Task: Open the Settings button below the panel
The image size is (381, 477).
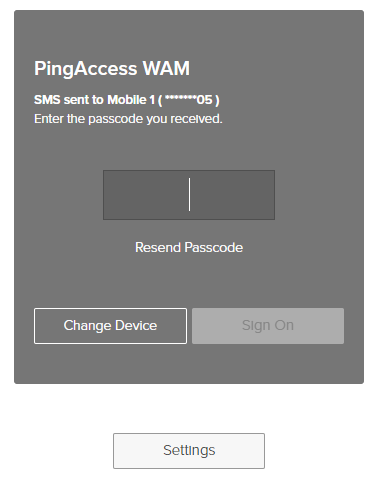Action: [x=189, y=451]
